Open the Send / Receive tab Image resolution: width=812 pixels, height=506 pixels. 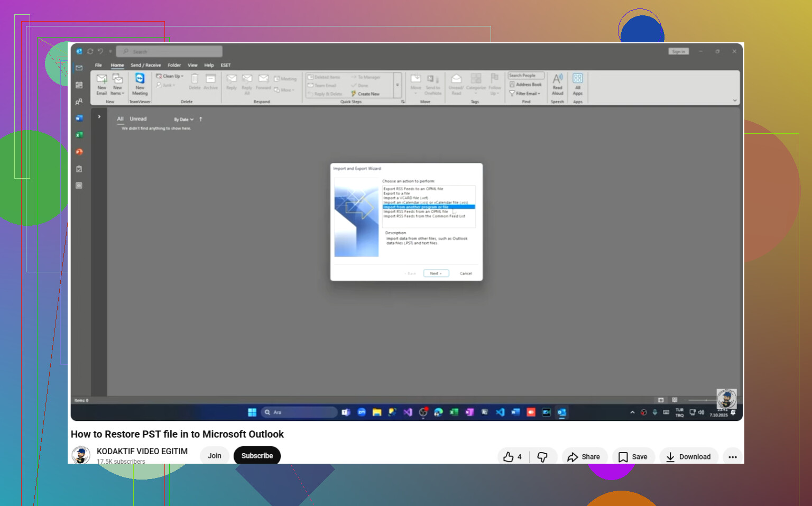coord(146,65)
